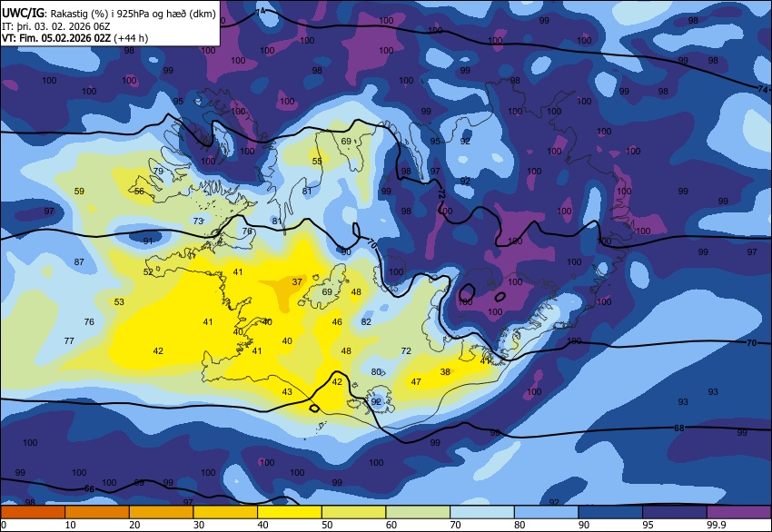The image size is (772, 532).
Task: Click the humidity value '56' on the map
Action: [x=139, y=192]
